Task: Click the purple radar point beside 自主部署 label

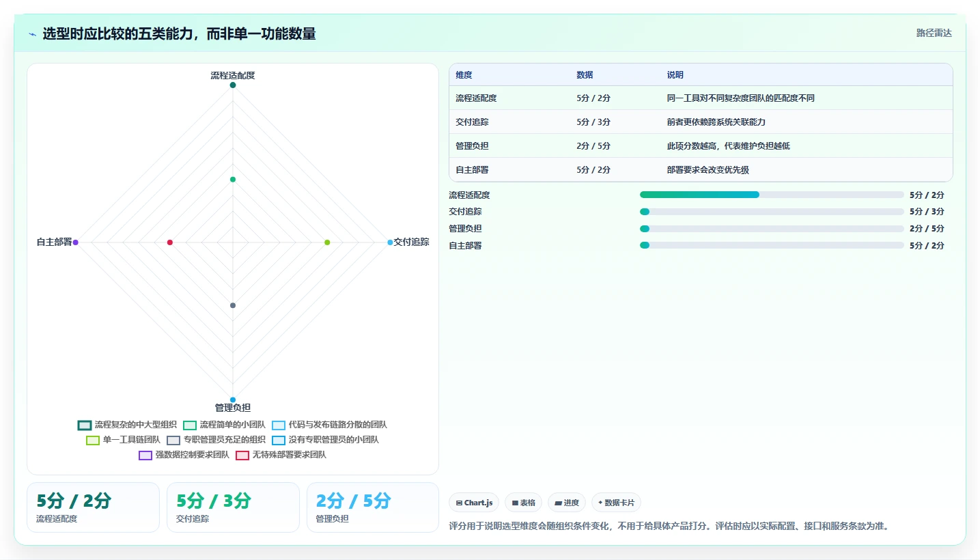Action: (76, 242)
